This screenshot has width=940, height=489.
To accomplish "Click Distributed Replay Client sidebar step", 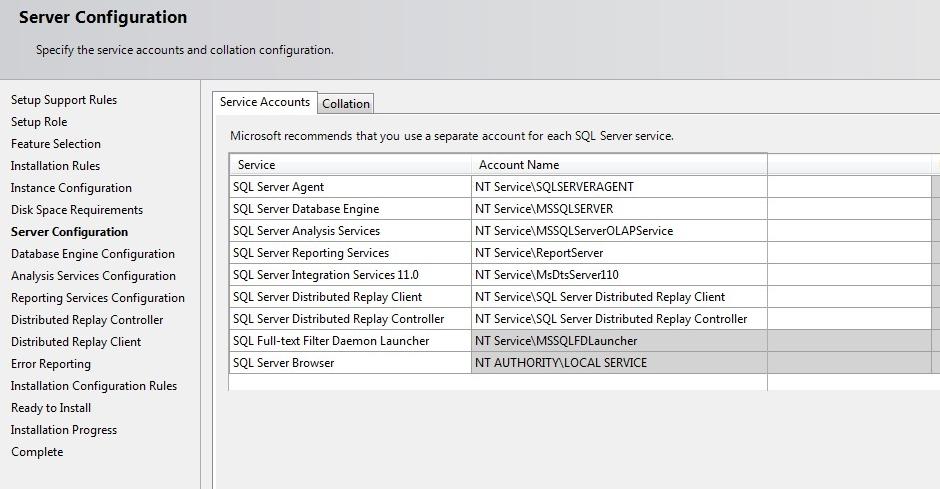I will tap(76, 342).
